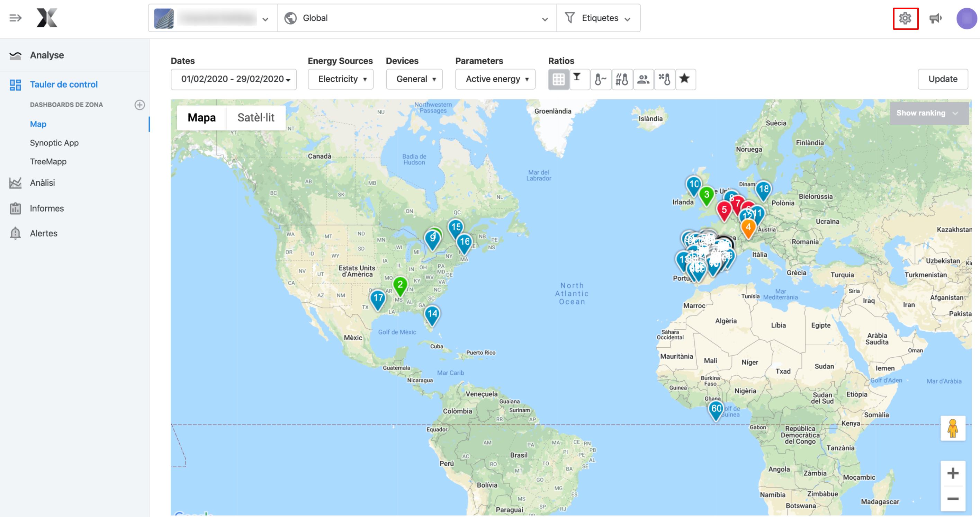Open the Anàlisi section

[42, 183]
